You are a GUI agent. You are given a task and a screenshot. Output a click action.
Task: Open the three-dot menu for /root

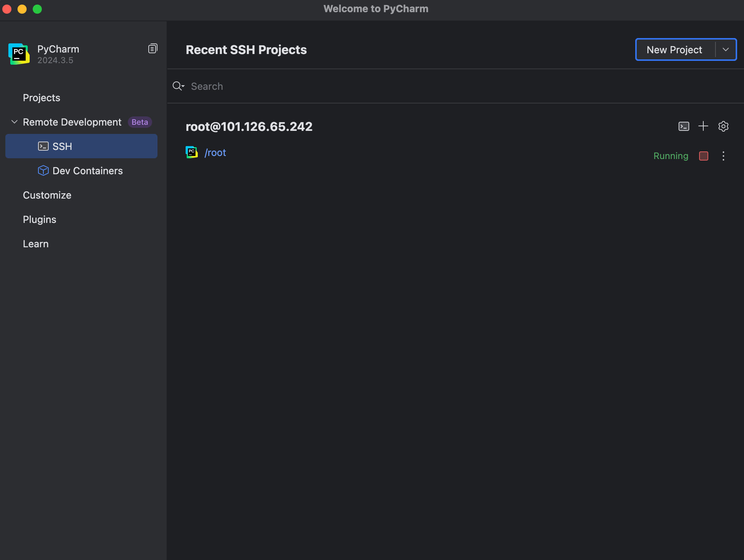pos(723,156)
